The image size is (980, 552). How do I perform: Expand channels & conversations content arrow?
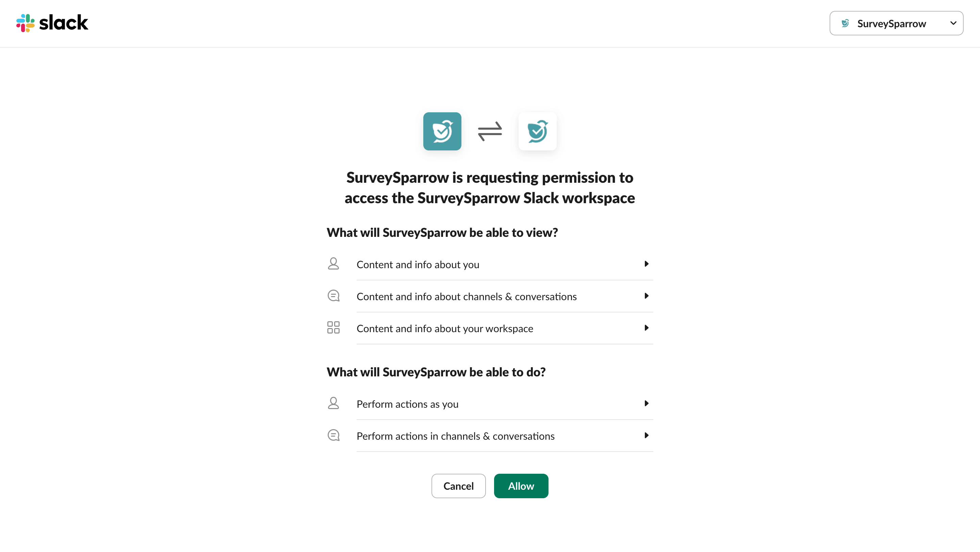click(647, 296)
